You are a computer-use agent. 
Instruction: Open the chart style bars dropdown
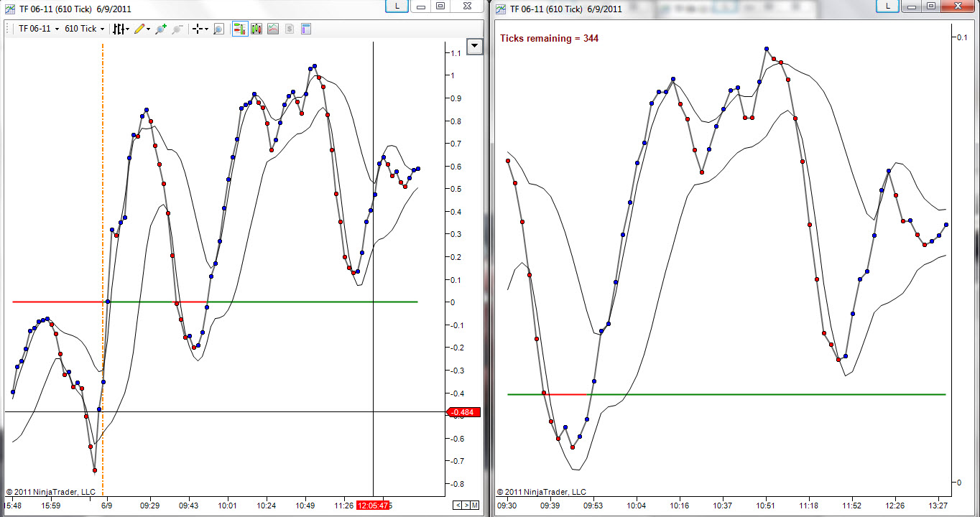[121, 29]
